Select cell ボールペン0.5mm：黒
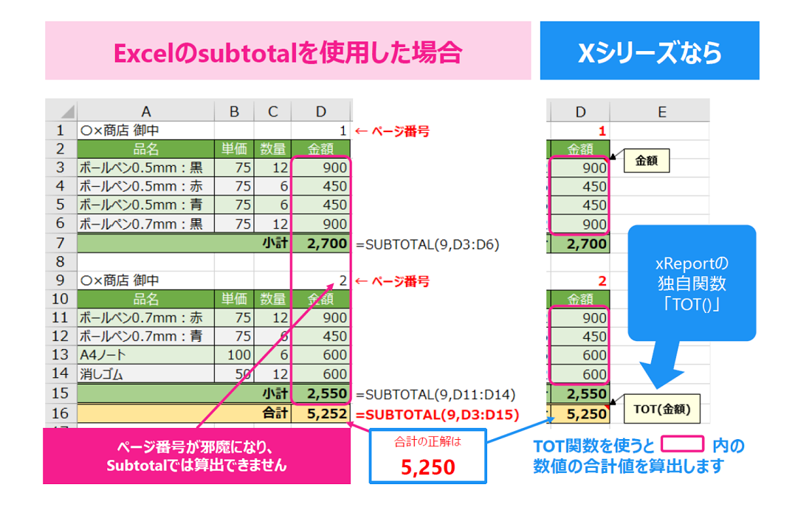 [x=145, y=168]
